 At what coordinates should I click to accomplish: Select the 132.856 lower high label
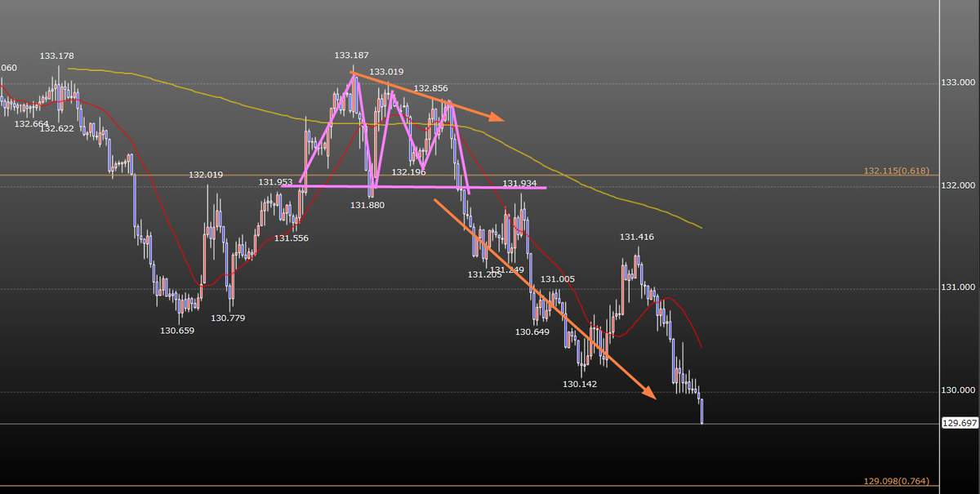click(430, 88)
